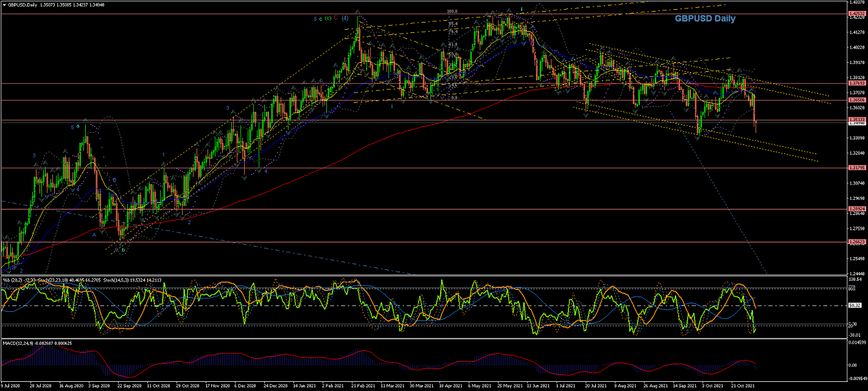This screenshot has width=868, height=391.
Task: Open the chart menu triangle beside GBPUSD,Daily
Action: (4, 4)
